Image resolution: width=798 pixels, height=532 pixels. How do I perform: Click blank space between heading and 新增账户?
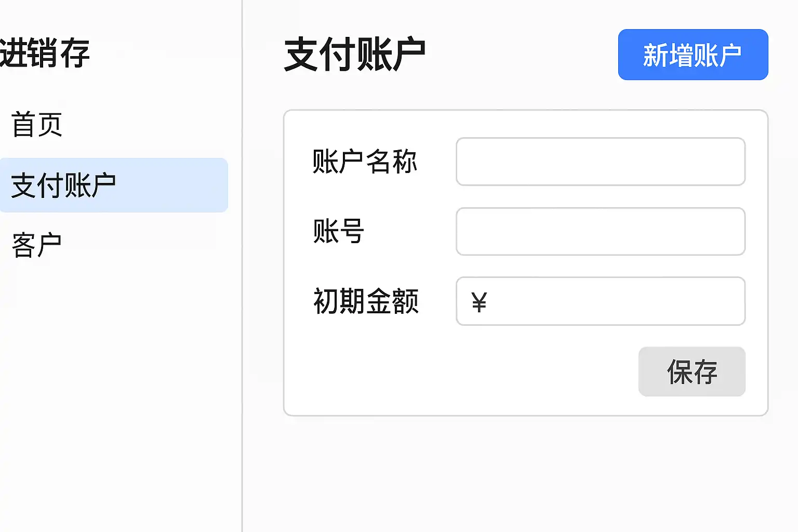pyautogui.click(x=520, y=55)
